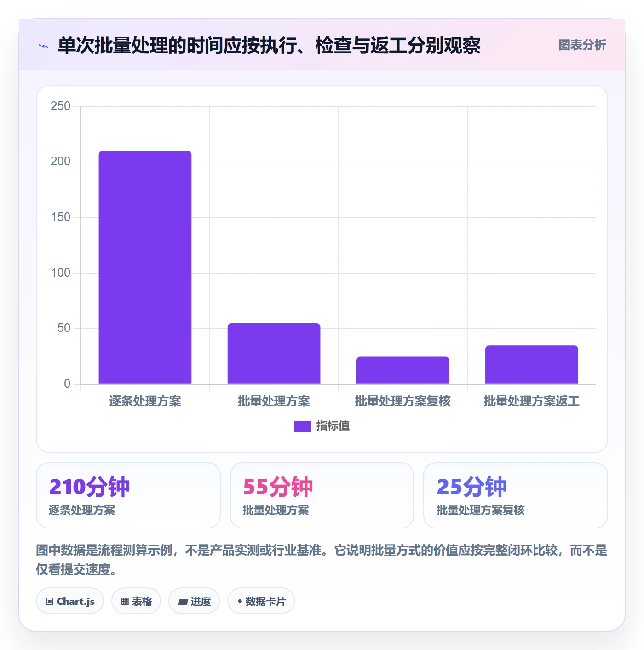This screenshot has height=650, width=644.
Task: Click the 批量处理方案复核 bar in chart
Action: [x=402, y=370]
